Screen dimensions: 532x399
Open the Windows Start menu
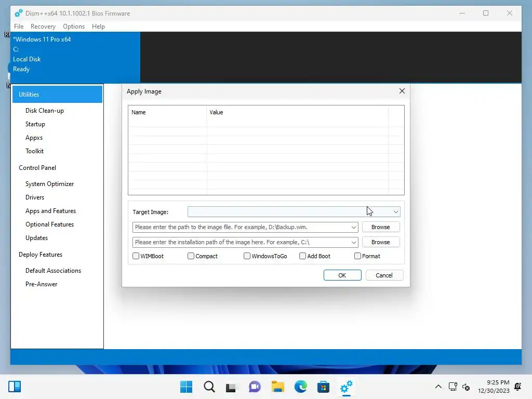(x=186, y=387)
